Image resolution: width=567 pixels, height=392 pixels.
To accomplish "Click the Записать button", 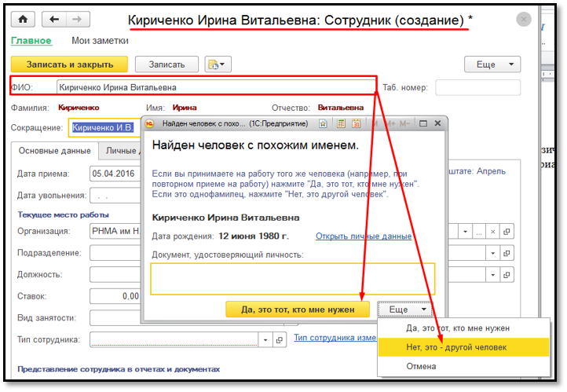I will [166, 64].
